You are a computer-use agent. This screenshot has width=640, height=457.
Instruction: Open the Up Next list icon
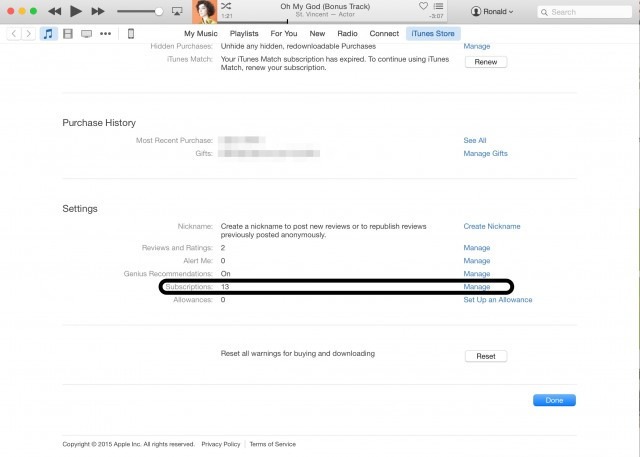pyautogui.click(x=438, y=6)
